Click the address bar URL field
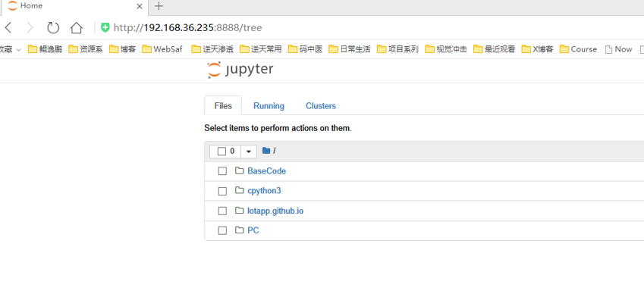The height and width of the screenshot is (294, 644). [x=369, y=28]
